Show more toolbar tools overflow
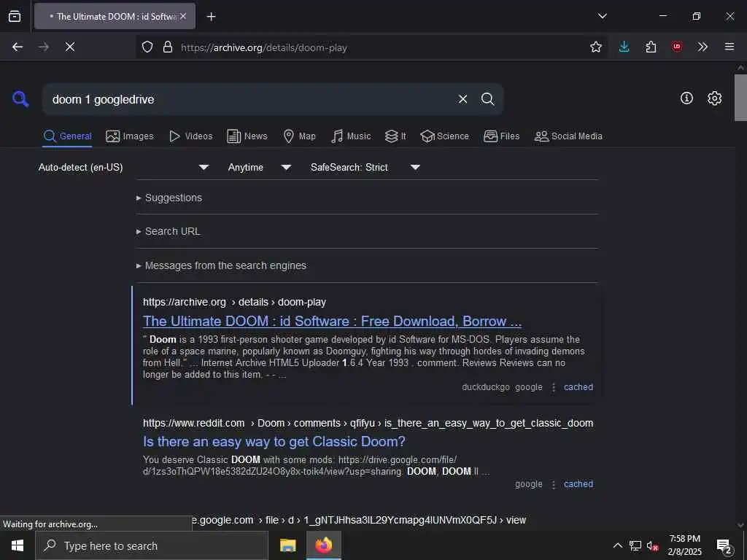Image resolution: width=747 pixels, height=560 pixels. pos(703,47)
